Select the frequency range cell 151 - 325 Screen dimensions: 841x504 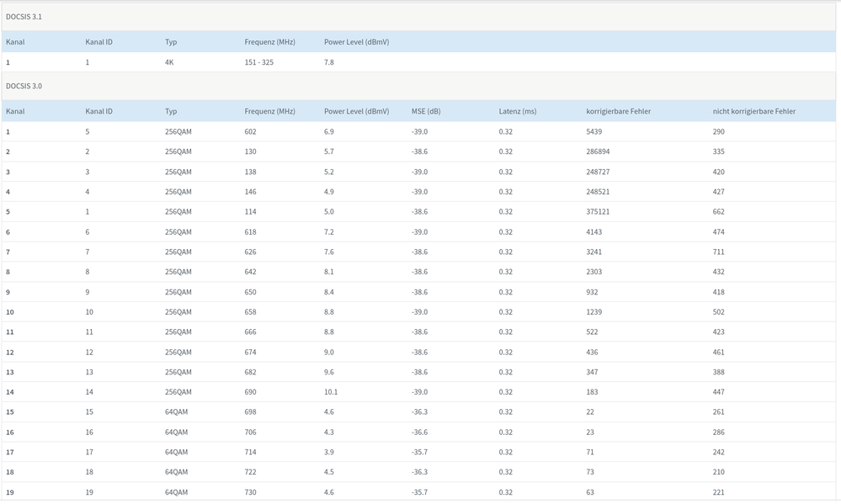[x=259, y=62]
